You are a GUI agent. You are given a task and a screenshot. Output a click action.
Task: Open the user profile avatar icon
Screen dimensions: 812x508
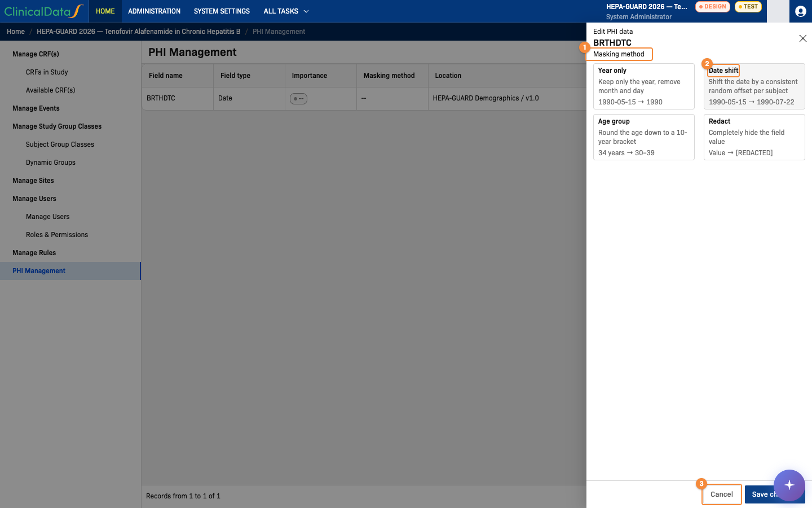pyautogui.click(x=800, y=11)
